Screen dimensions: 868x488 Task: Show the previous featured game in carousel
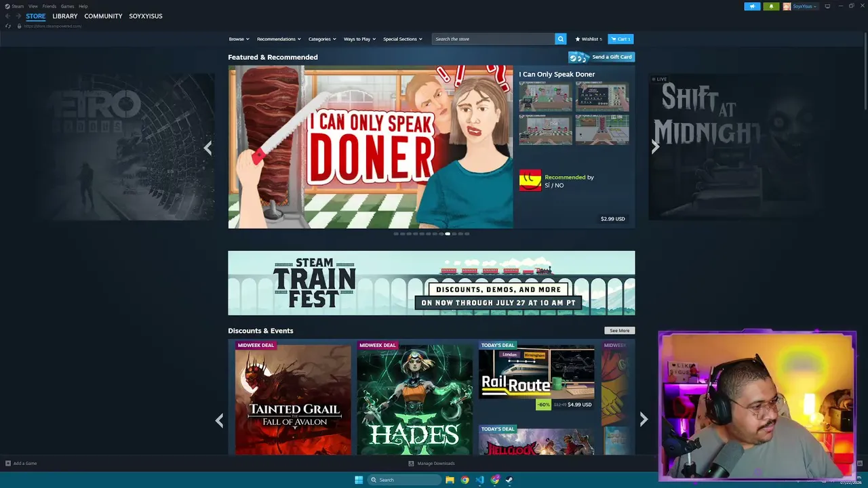(208, 147)
